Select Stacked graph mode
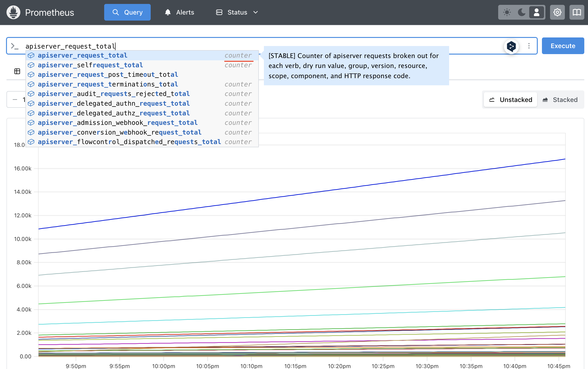The image size is (588, 369). pyautogui.click(x=560, y=100)
